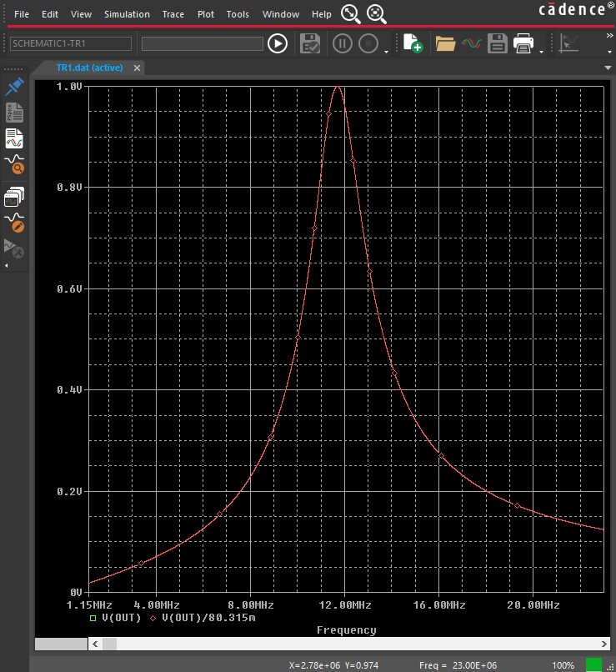
Task: Expand toolbar overflow chevron
Action: 609,36
